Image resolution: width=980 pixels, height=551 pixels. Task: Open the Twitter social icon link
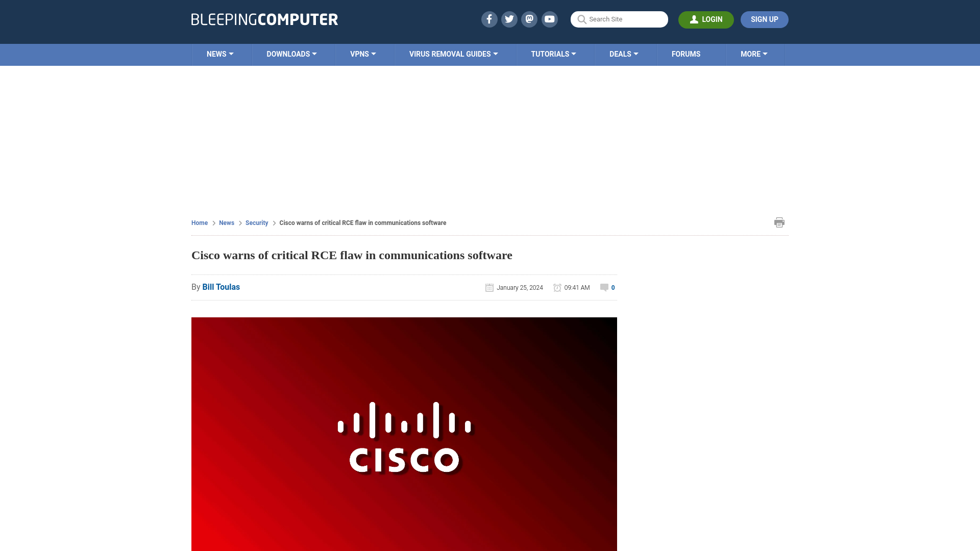509,19
